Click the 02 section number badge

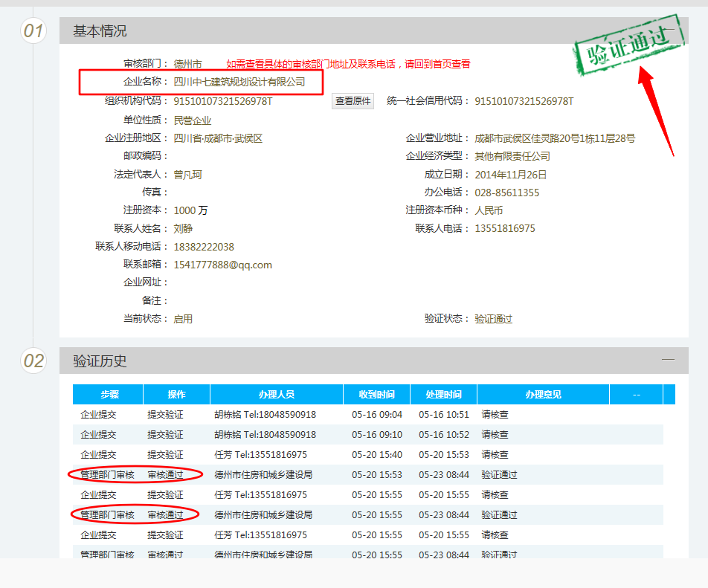pos(33,361)
